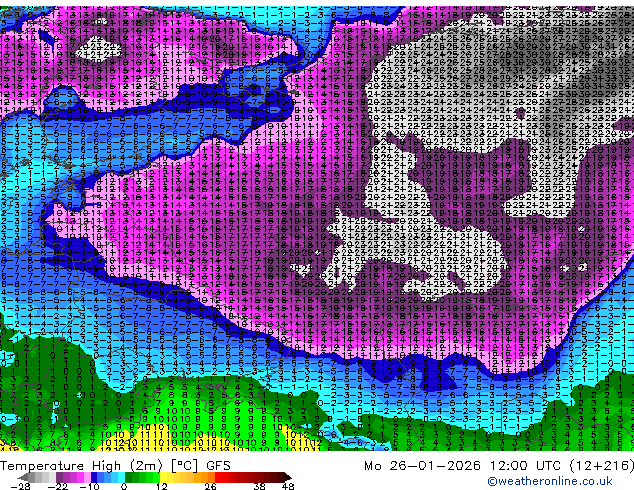
Task: Click the "38" label on the colour scale
Action: [x=260, y=486]
